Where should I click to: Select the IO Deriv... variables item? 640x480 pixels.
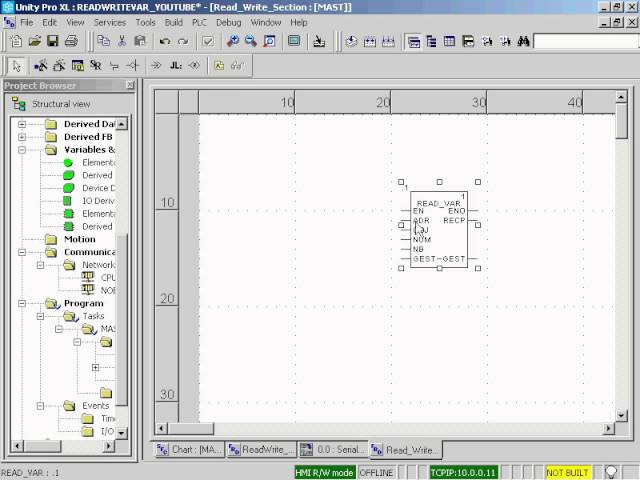[98, 201]
